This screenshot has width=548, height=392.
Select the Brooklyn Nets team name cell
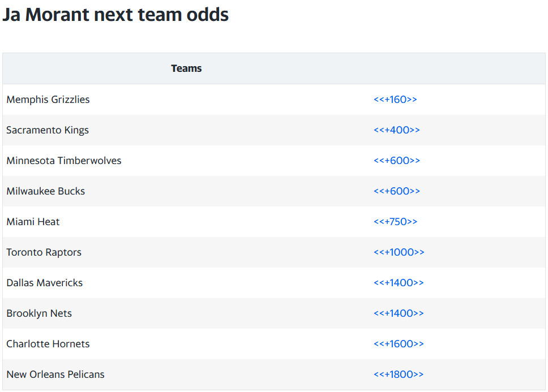click(39, 313)
